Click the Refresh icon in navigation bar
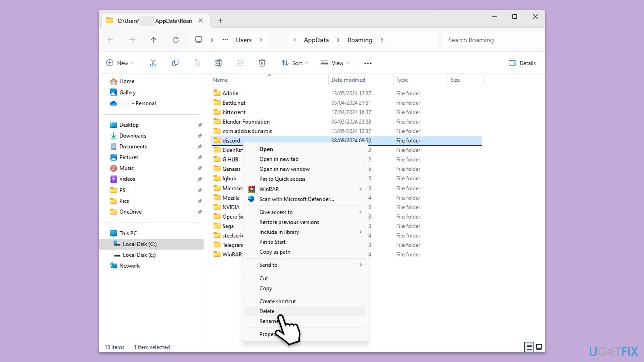 pyautogui.click(x=175, y=40)
